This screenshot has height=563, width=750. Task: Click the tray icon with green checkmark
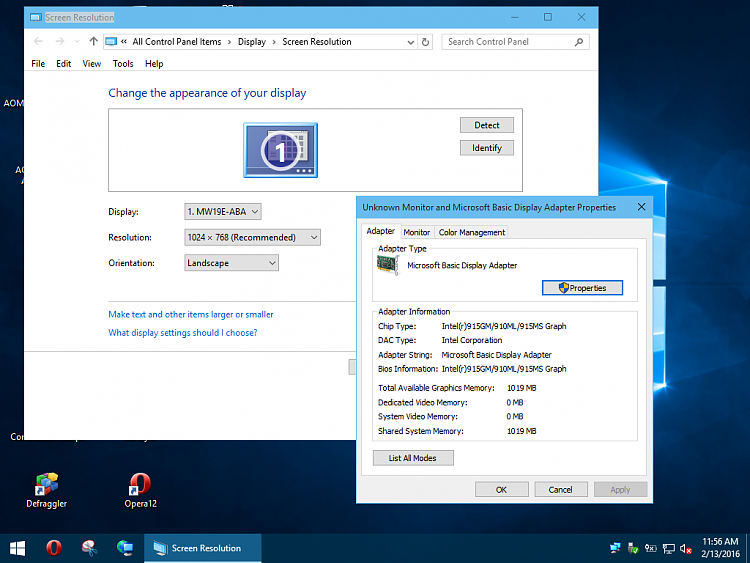633,548
